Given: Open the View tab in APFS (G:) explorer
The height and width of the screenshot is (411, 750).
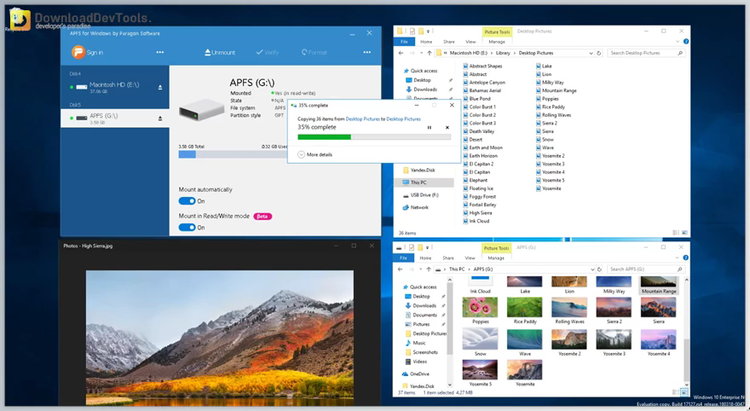Looking at the screenshot, I should pos(472,258).
